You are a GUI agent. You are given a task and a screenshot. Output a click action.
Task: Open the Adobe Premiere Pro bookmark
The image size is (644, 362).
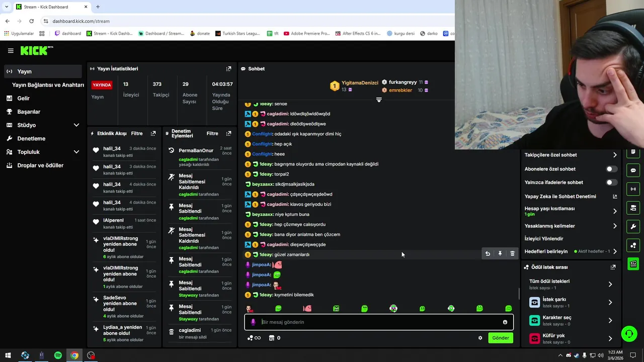coord(306,34)
